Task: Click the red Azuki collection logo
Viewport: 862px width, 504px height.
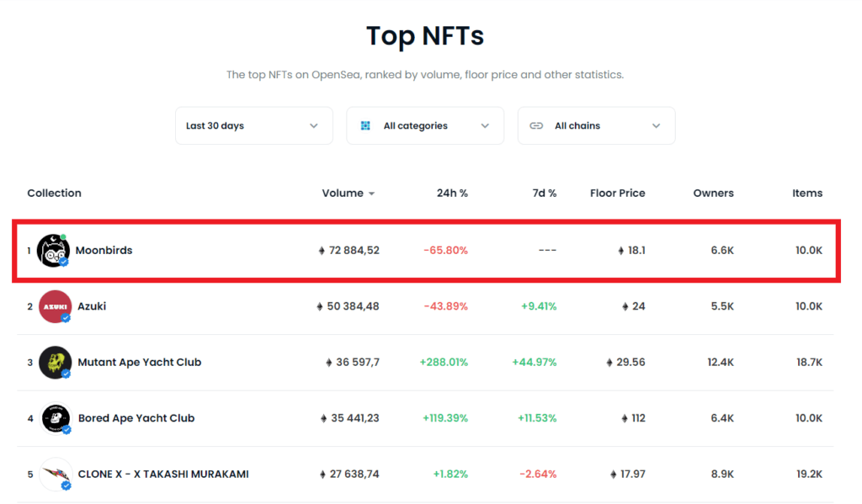Action: click(x=56, y=306)
